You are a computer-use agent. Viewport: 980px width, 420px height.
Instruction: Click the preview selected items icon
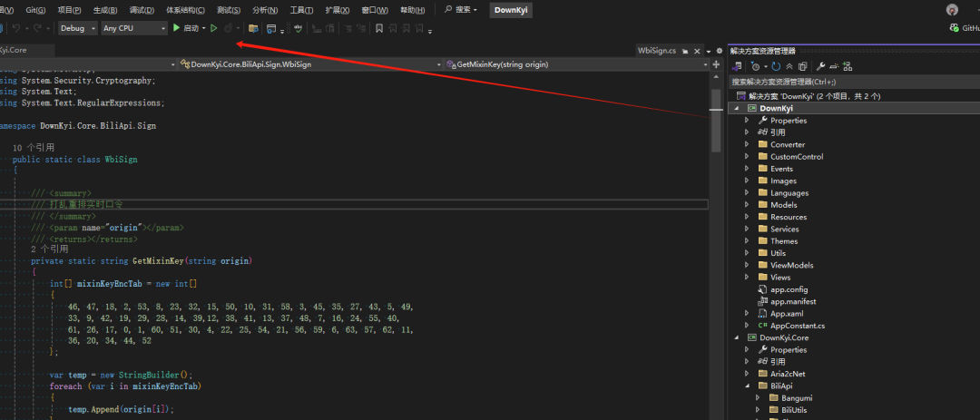pyautogui.click(x=835, y=66)
